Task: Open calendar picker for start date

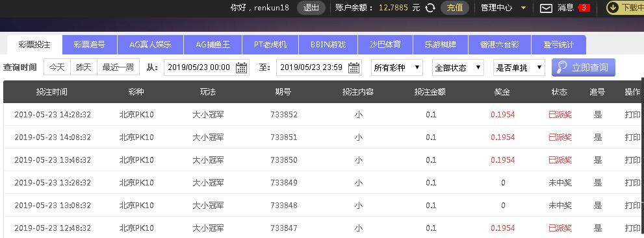Action: tap(242, 67)
